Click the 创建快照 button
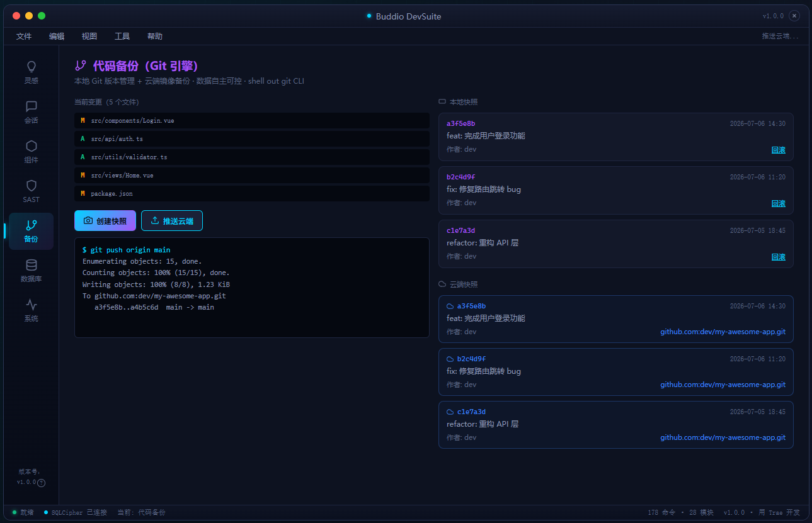This screenshot has width=812, height=523. tap(105, 221)
